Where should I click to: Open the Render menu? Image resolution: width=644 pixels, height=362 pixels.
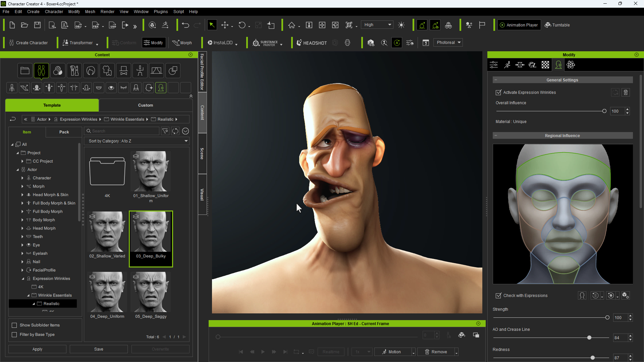pos(107,11)
